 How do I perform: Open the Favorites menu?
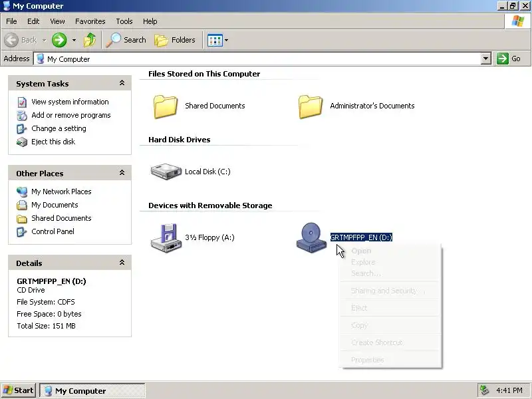coord(90,21)
